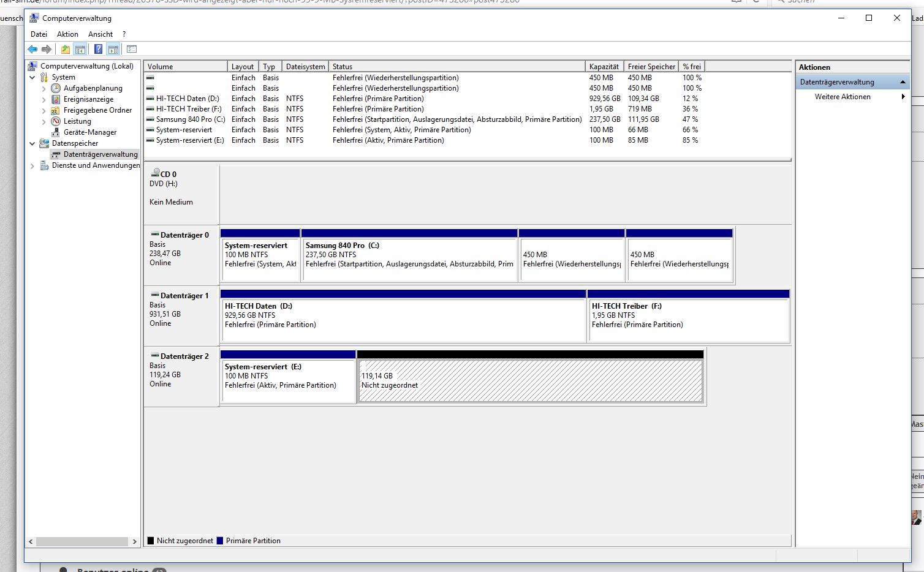The image size is (924, 572).
Task: Collapse the System tree node
Action: (32, 77)
